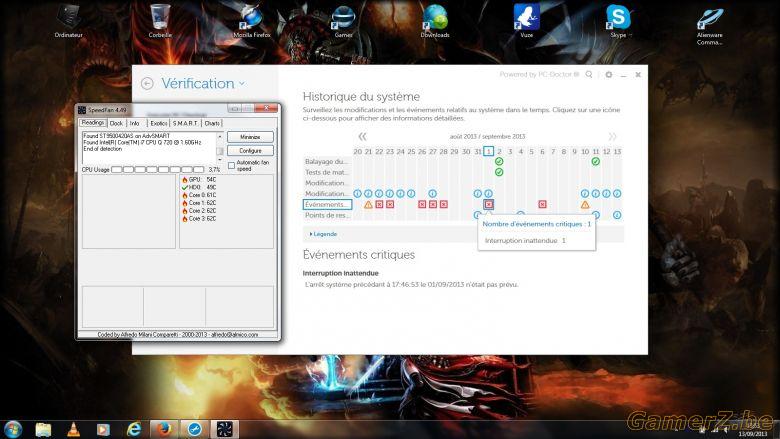Click the 'End of detection' log line

click(102, 149)
